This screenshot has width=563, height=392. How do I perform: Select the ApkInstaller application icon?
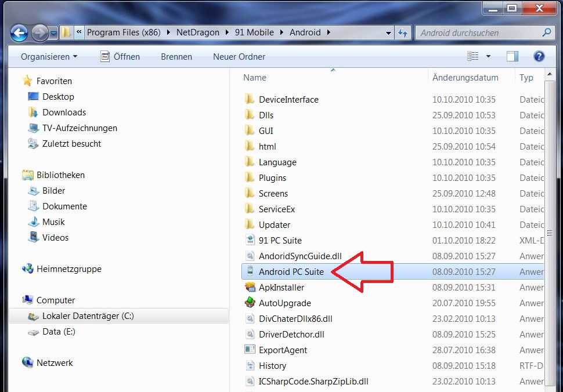250,287
